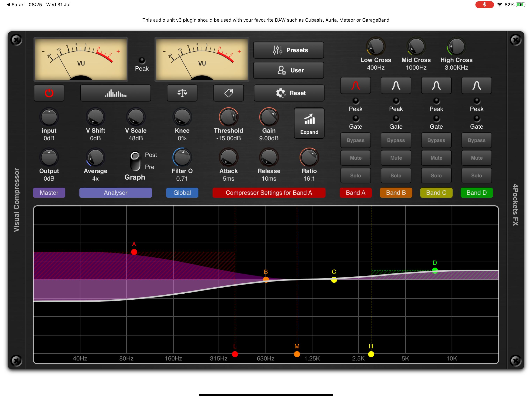Toggle the spectrum analyser bars icon
Viewport: 532px width, 399px height.
[x=115, y=93]
